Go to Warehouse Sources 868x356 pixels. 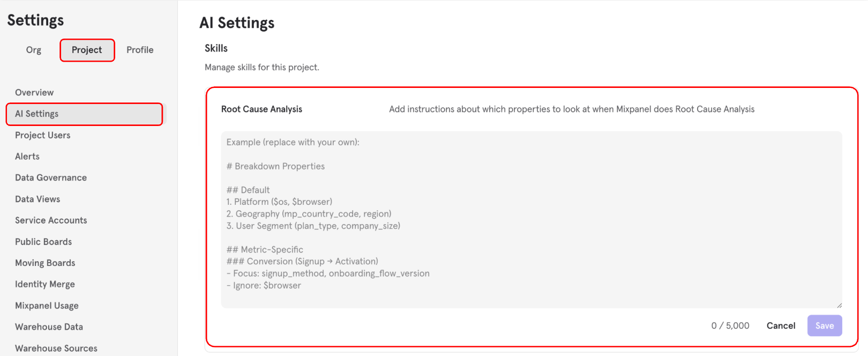[x=56, y=348]
